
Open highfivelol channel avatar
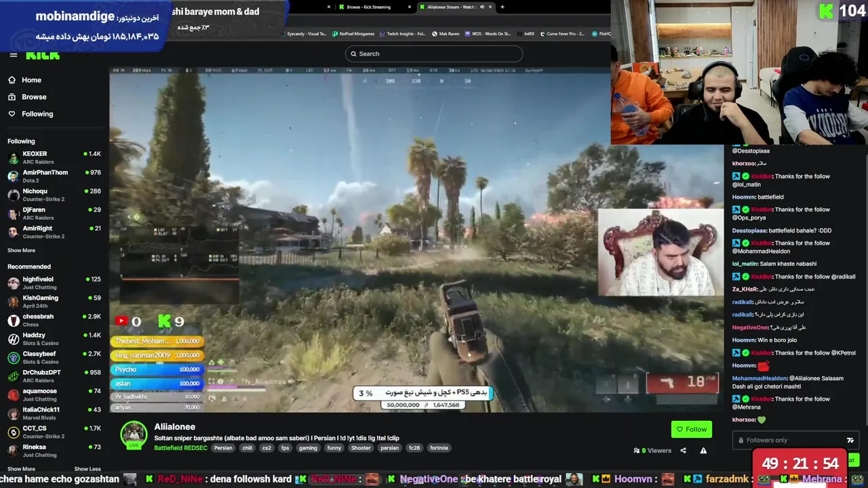point(14,283)
